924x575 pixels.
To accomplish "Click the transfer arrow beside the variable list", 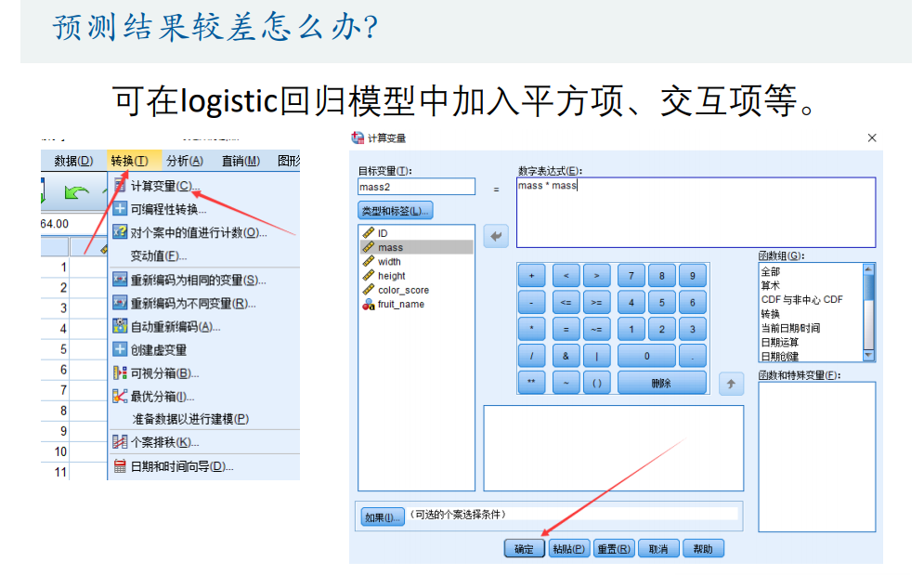I will coord(495,235).
